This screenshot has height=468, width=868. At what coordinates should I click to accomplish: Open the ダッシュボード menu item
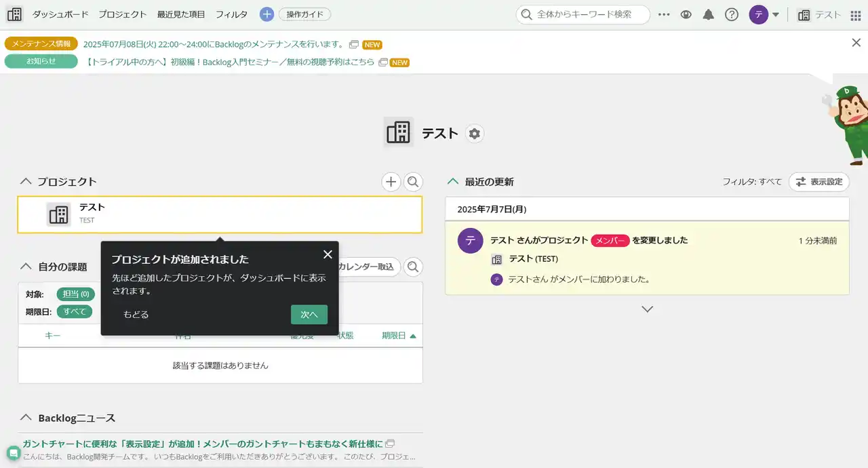pos(60,14)
